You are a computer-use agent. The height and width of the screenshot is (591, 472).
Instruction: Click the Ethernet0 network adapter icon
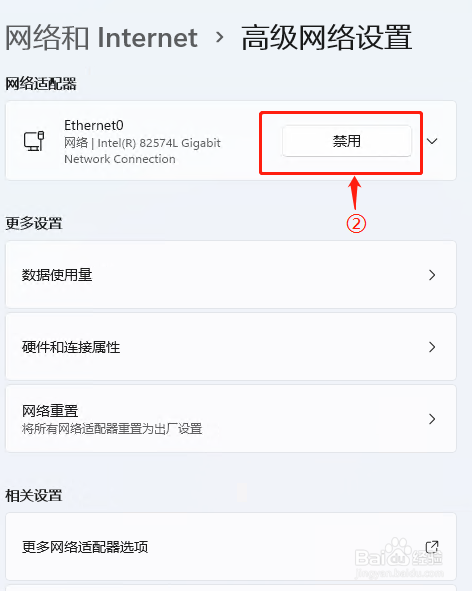coord(34,141)
